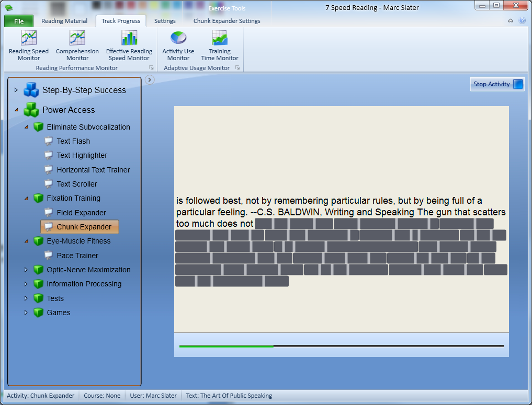The height and width of the screenshot is (405, 532).
Task: Switch to the Reading Material tab
Action: coord(64,21)
